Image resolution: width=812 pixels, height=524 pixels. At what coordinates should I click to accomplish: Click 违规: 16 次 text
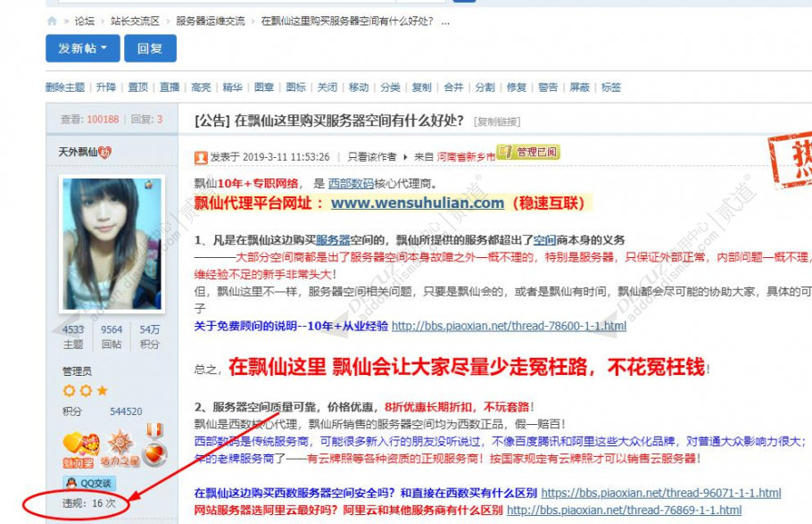[89, 503]
